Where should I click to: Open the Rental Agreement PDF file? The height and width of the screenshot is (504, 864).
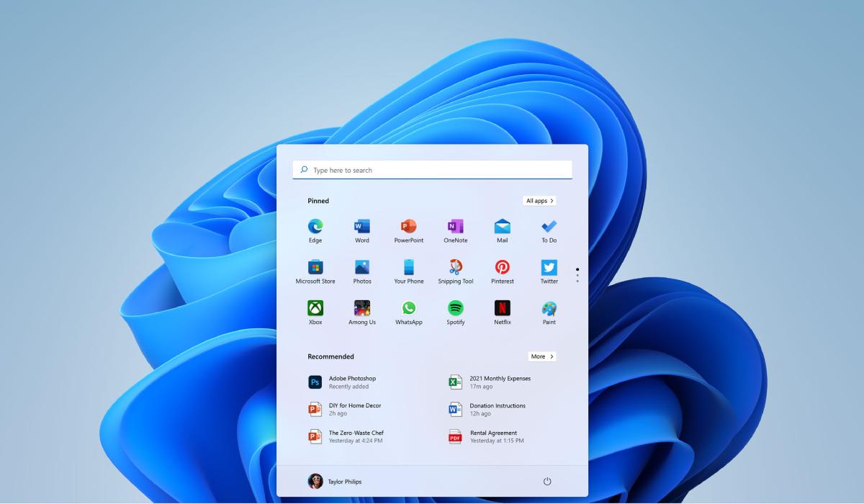coord(492,436)
